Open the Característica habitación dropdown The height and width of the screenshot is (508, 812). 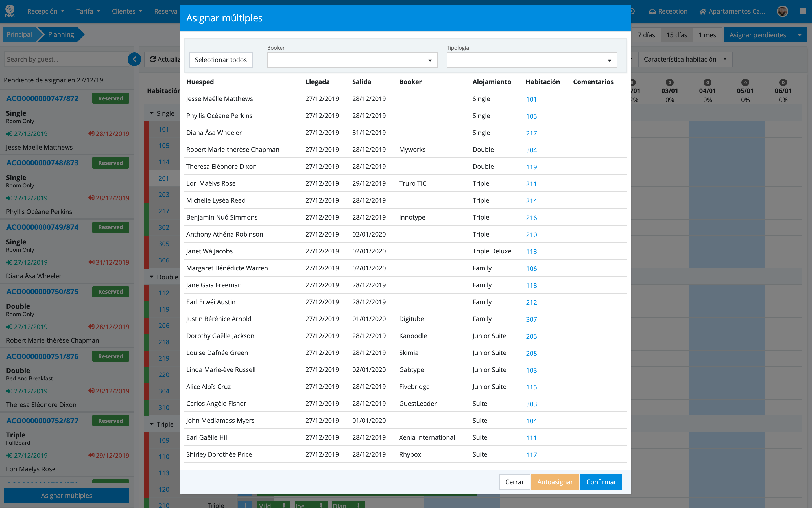point(685,60)
